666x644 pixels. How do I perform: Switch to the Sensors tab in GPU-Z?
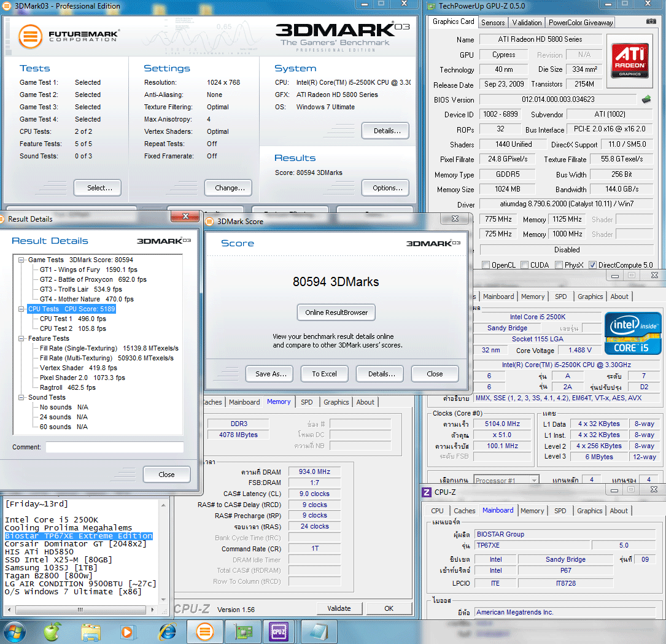click(493, 23)
